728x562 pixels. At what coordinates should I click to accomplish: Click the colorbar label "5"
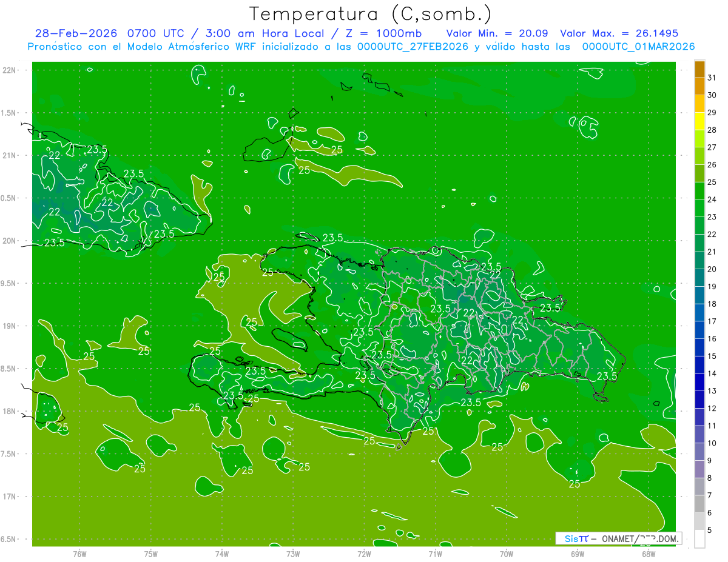click(710, 530)
